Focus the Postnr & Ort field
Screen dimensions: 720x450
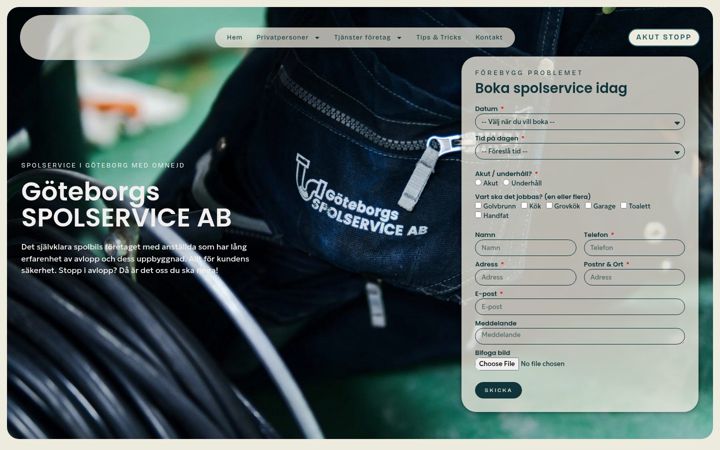point(634,277)
